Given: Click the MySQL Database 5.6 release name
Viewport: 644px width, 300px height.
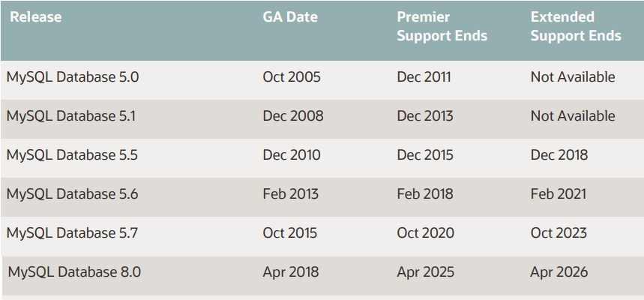Looking at the screenshot, I should coord(72,193).
